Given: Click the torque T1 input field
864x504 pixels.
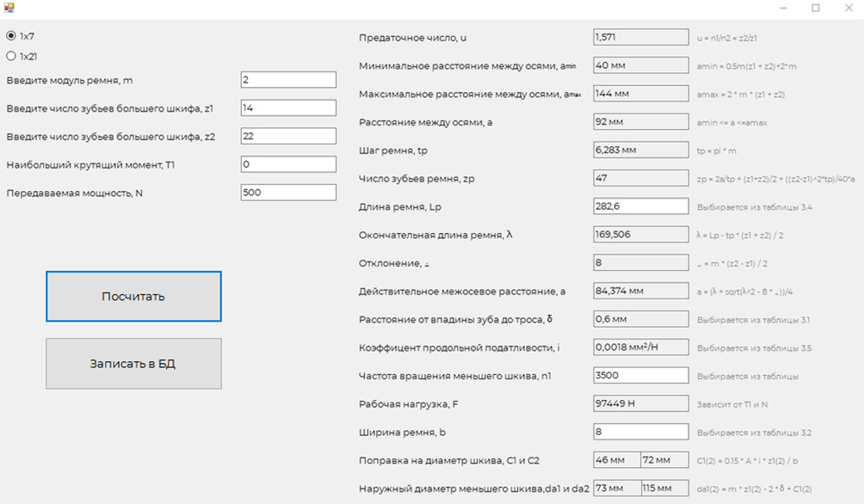Looking at the screenshot, I should click(x=288, y=163).
